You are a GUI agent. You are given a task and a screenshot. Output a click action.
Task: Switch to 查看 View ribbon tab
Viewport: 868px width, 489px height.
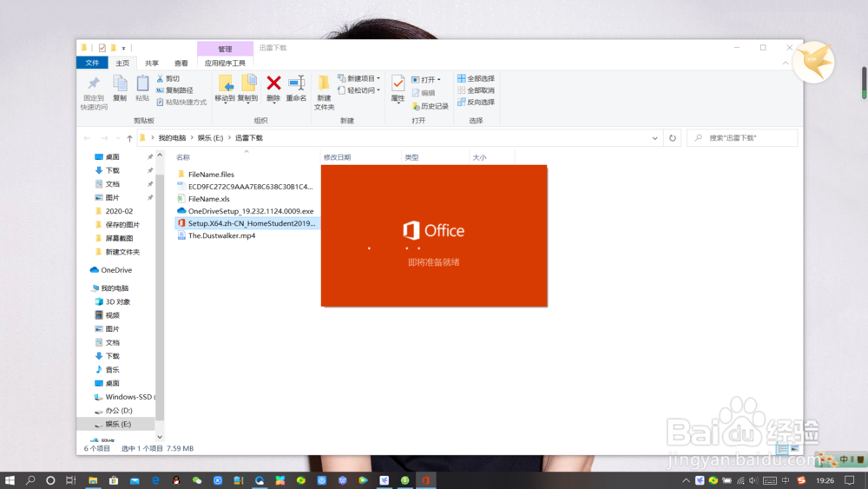point(181,63)
